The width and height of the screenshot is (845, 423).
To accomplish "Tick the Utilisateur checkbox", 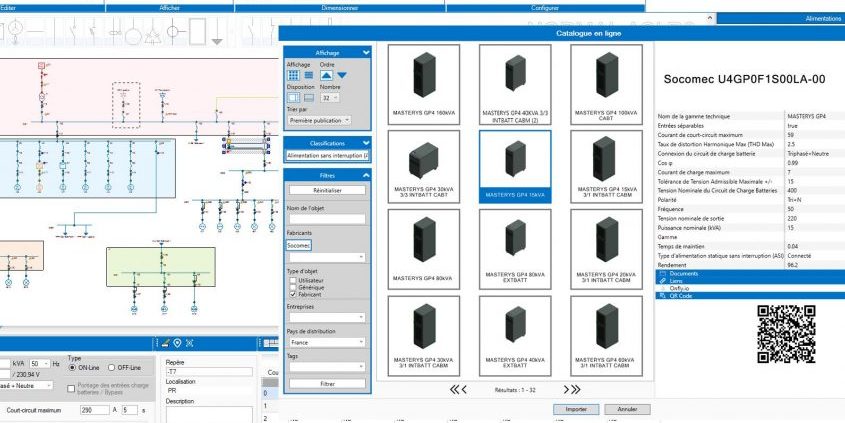I will click(293, 281).
